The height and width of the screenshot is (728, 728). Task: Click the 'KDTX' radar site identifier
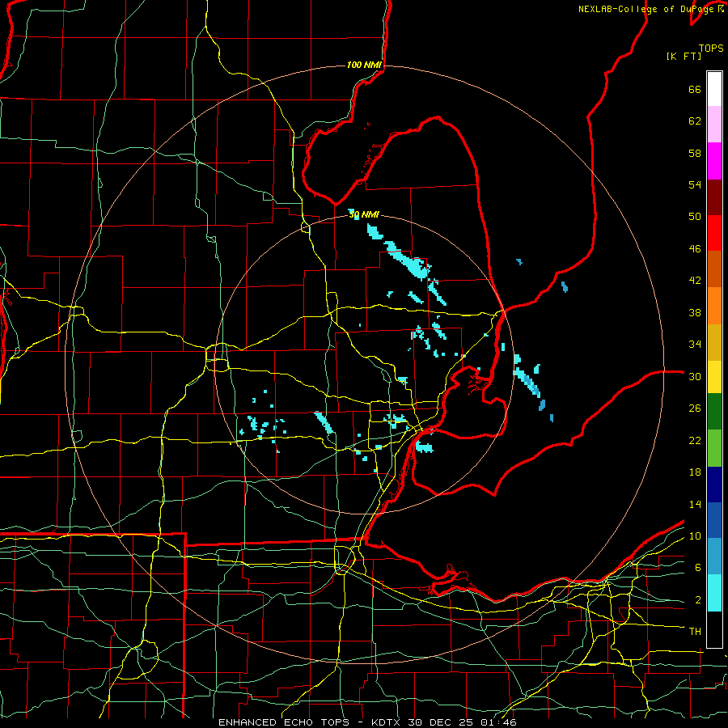(x=387, y=722)
